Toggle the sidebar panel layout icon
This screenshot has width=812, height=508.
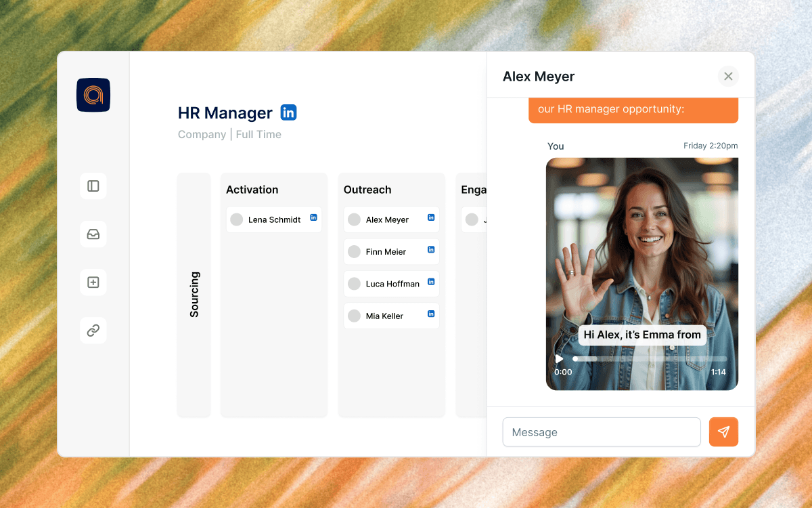[x=93, y=186]
